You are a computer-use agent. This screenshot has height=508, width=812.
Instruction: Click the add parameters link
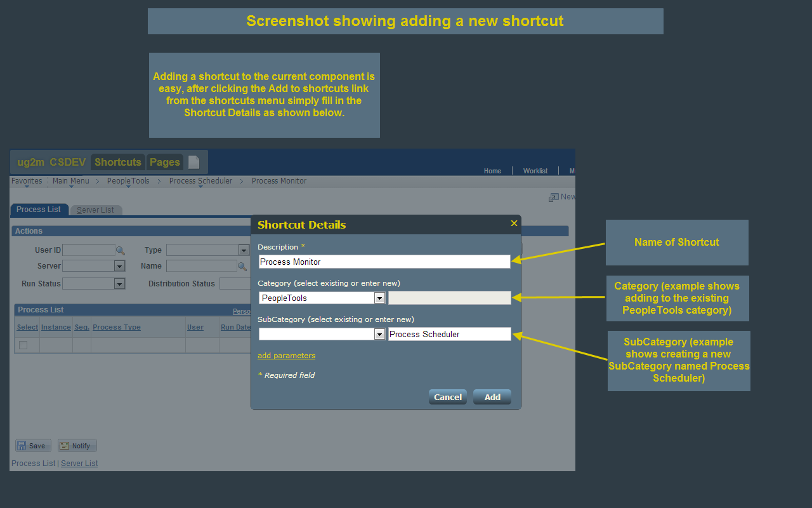pyautogui.click(x=286, y=355)
